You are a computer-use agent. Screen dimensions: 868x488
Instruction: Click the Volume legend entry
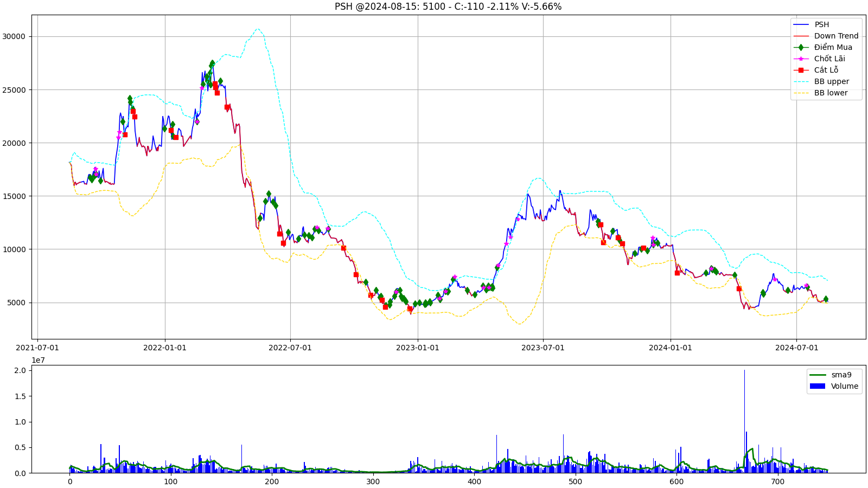click(x=844, y=386)
